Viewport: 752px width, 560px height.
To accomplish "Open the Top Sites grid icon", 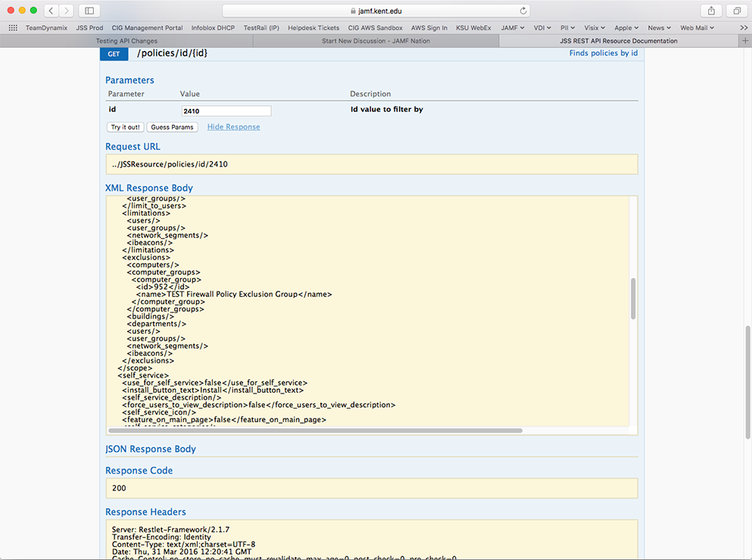I will coord(13,28).
